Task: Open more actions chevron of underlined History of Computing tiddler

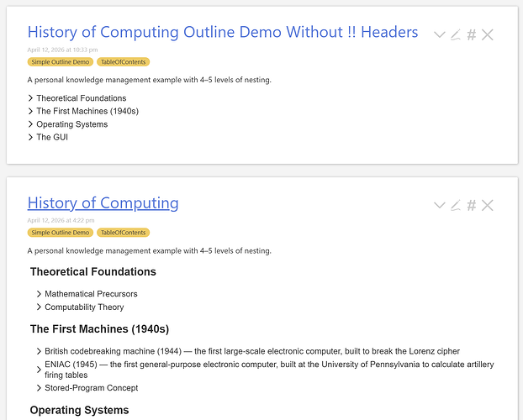Action: 439,205
